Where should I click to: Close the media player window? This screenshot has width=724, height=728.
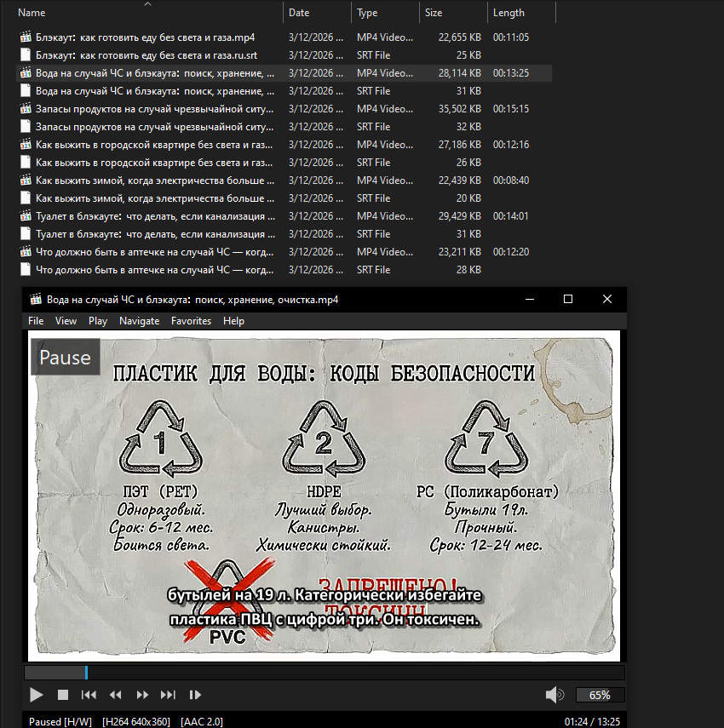tap(607, 299)
